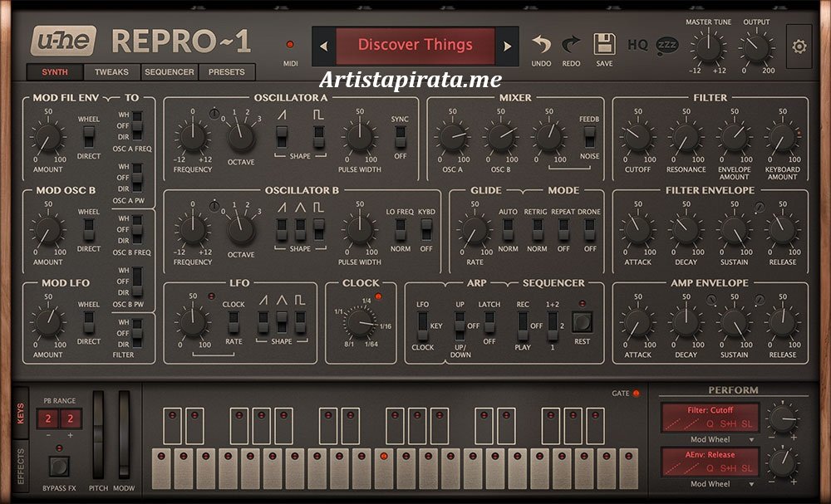Click the Filter CUTOFF knob
The width and height of the screenshot is (831, 504).
[637, 138]
